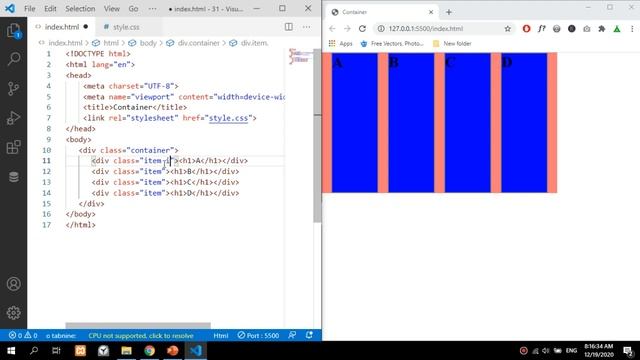Click the WhatFont f? extension icon
This screenshot has height=360, width=640.
pos(542,29)
